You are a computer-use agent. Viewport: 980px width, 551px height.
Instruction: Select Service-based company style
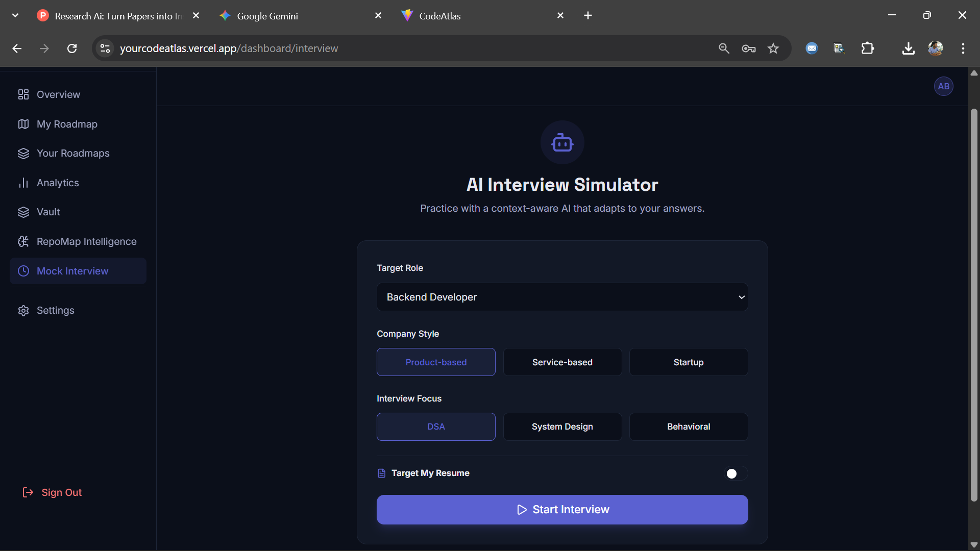[562, 362]
